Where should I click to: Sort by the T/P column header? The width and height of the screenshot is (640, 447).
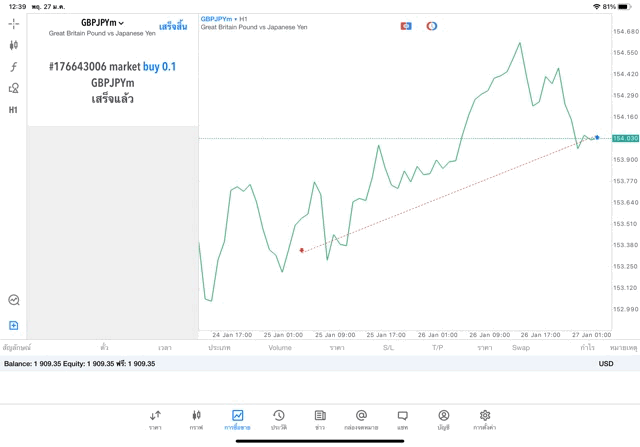(x=438, y=348)
